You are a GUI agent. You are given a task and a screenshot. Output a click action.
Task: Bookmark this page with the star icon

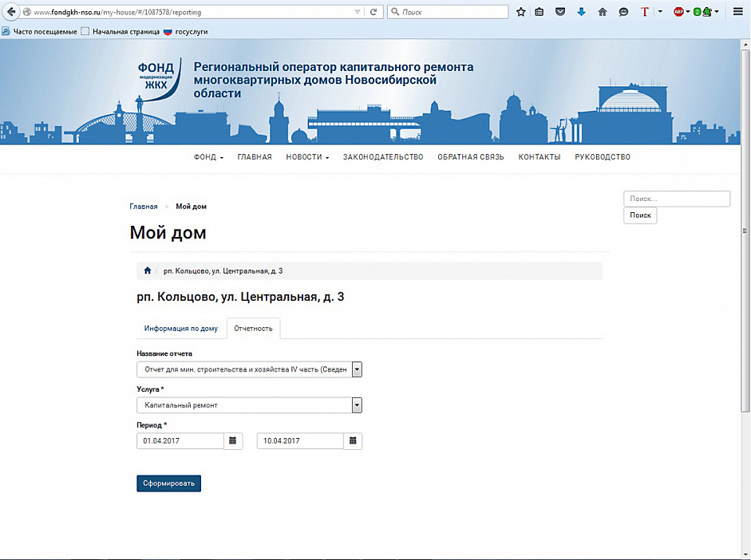click(521, 12)
